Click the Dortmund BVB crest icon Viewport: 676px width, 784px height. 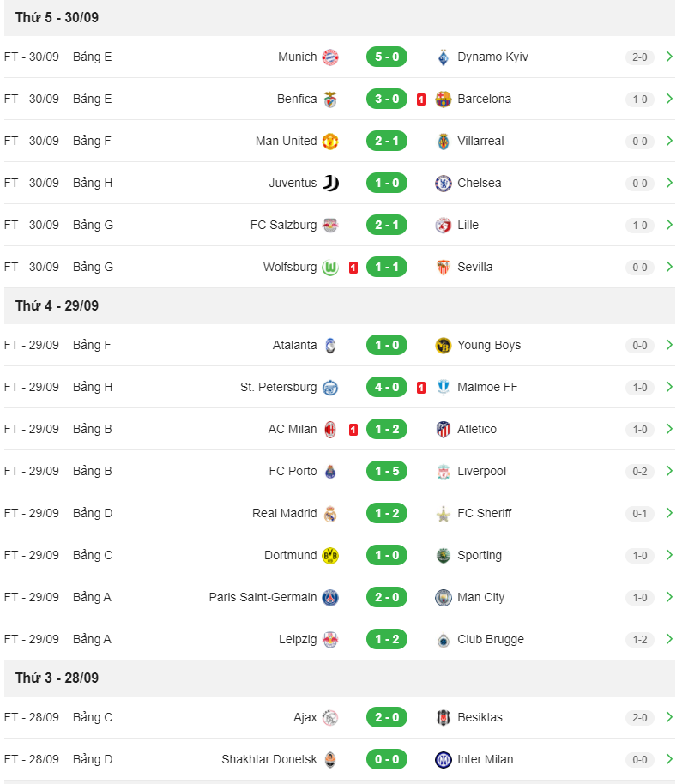(x=330, y=555)
